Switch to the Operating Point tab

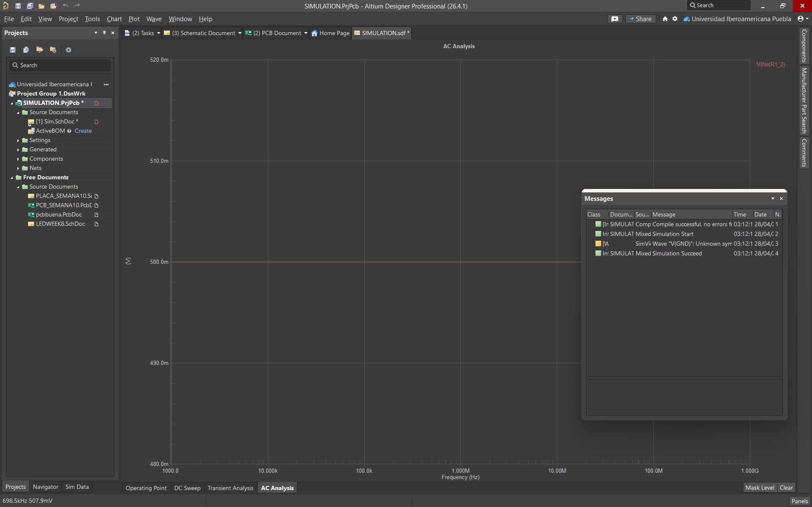pyautogui.click(x=146, y=488)
